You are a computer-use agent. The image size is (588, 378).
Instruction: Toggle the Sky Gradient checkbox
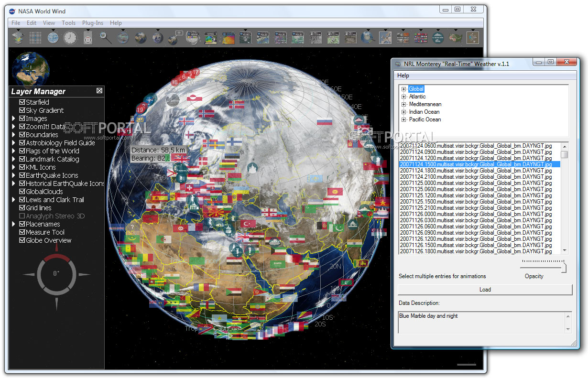tap(22, 110)
